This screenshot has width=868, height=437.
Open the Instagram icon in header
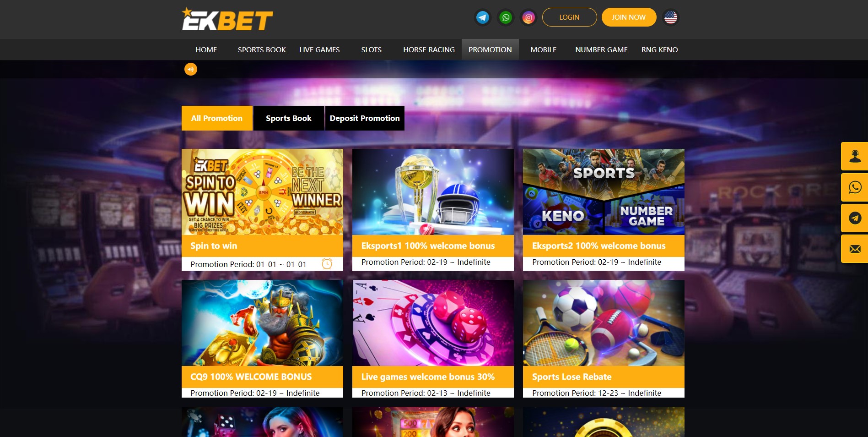pyautogui.click(x=528, y=17)
